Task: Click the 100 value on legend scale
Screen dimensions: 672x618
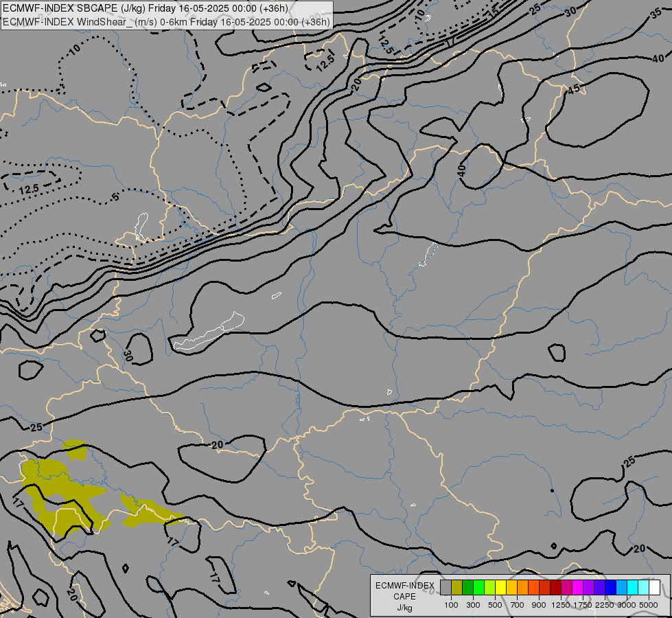Action: 451,605
